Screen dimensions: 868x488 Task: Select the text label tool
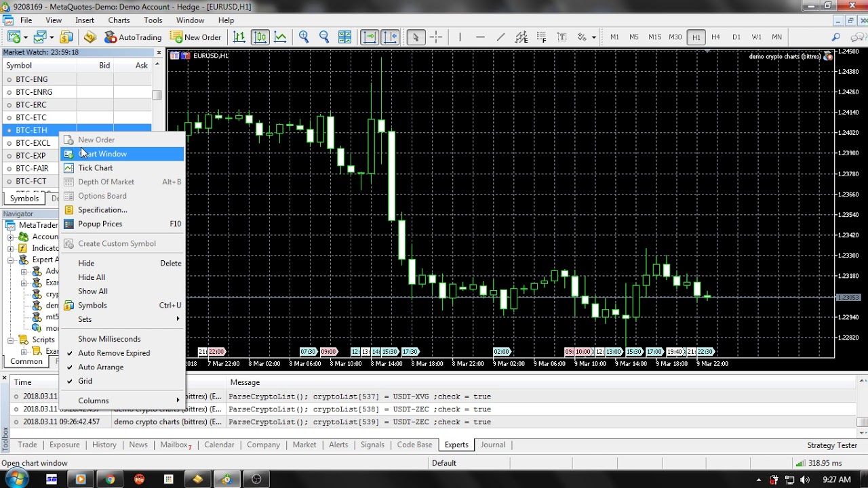561,37
